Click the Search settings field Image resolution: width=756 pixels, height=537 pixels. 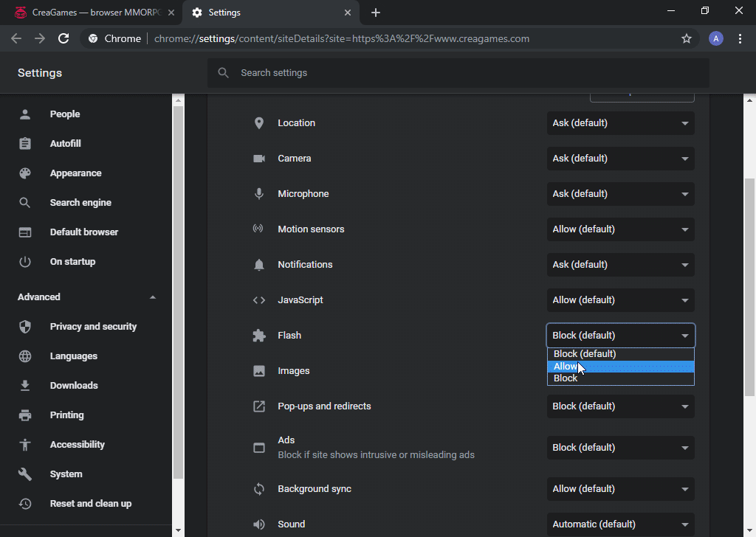458,73
